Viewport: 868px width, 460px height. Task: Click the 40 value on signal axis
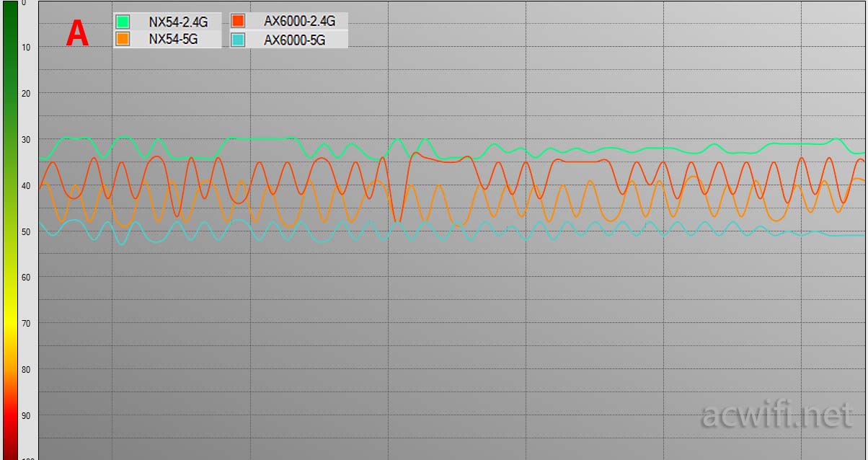26,186
